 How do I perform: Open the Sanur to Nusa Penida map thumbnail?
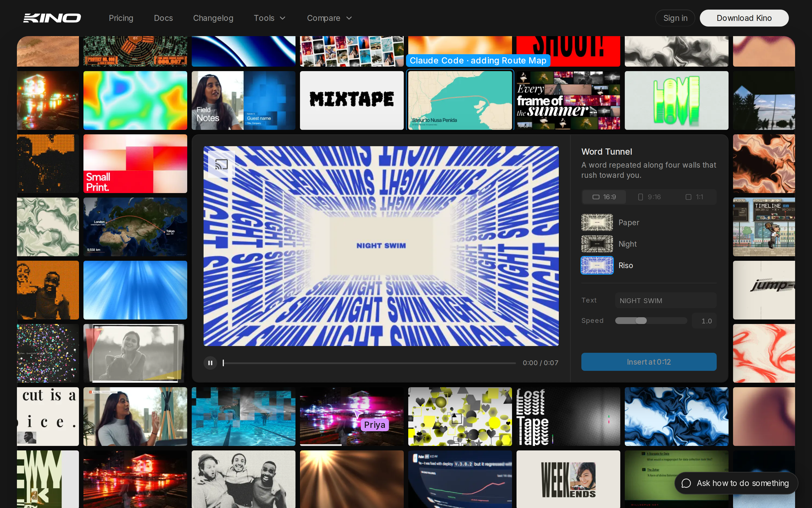(x=460, y=100)
